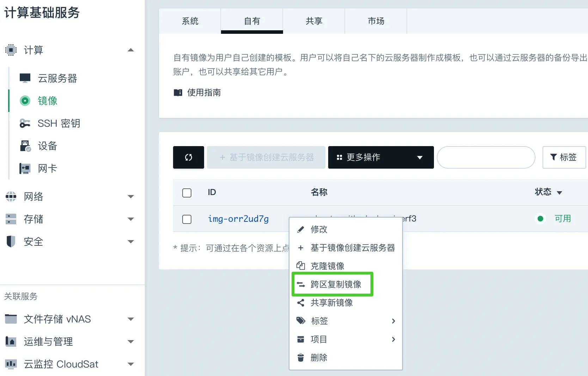The image size is (588, 376).
Task: Expand the 云监控 CloudSat arrow
Action: pos(131,364)
